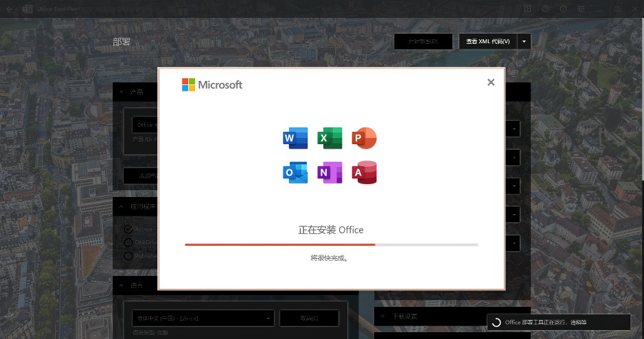Open the third dropdown right of installer dialog
This screenshot has width=644, height=339.
[514, 187]
